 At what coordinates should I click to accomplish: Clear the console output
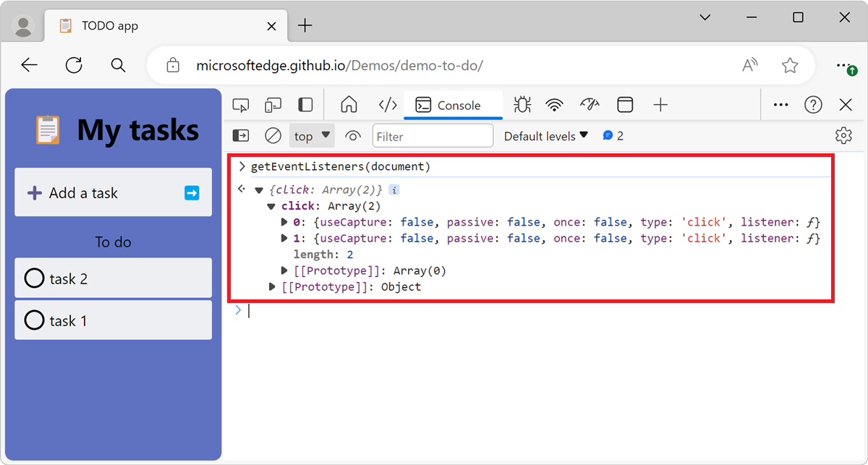click(273, 135)
